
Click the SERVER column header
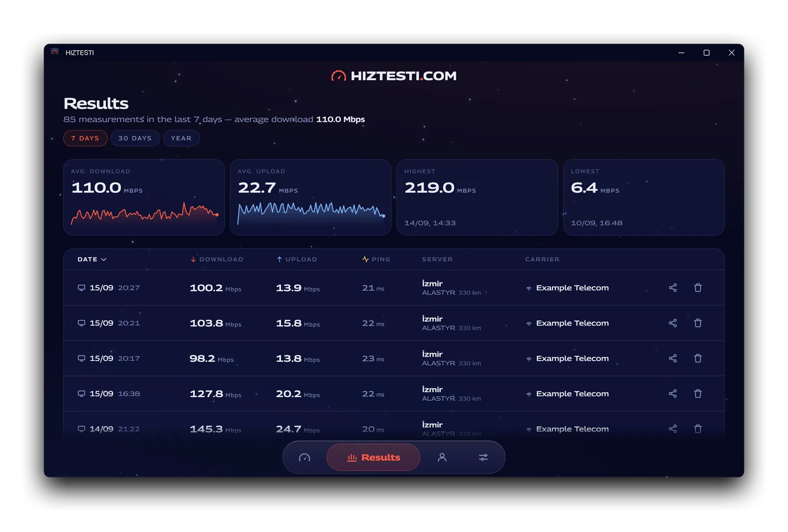click(x=437, y=259)
